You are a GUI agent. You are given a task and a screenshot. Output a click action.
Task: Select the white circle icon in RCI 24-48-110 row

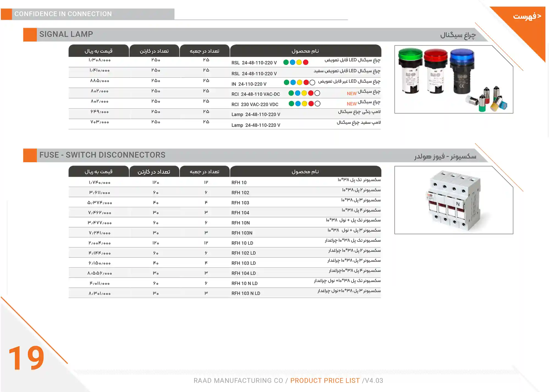[x=317, y=94]
